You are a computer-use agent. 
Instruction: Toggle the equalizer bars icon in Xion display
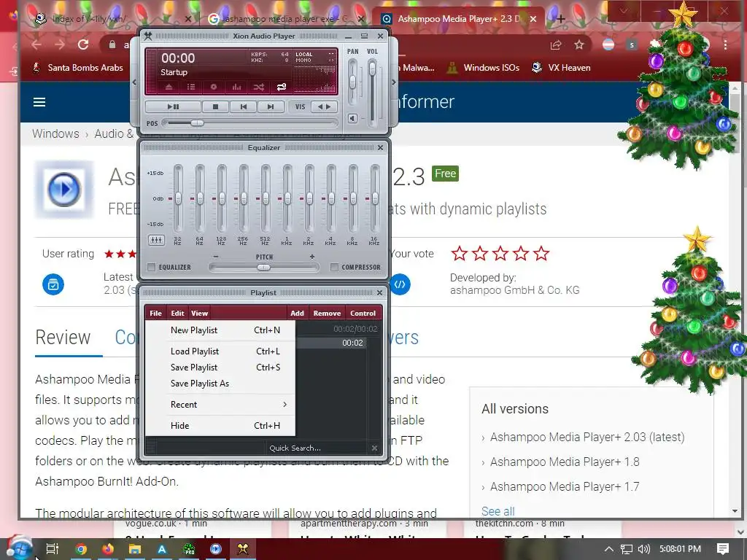click(236, 87)
